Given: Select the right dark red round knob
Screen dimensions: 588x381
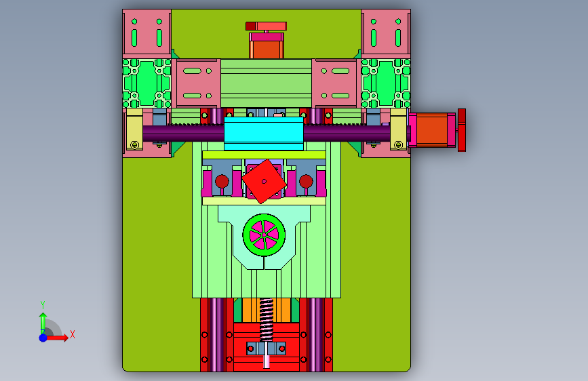Looking at the screenshot, I should coord(306,182).
